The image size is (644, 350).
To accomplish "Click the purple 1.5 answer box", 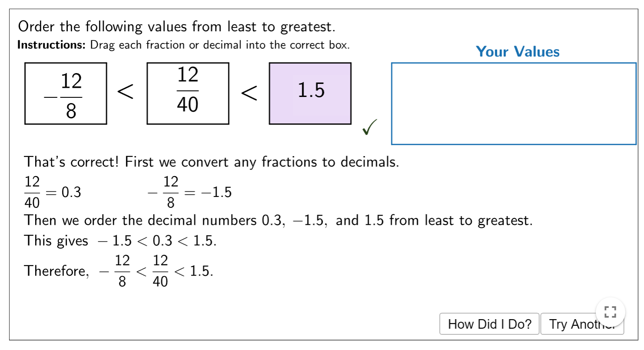I will point(310,93).
